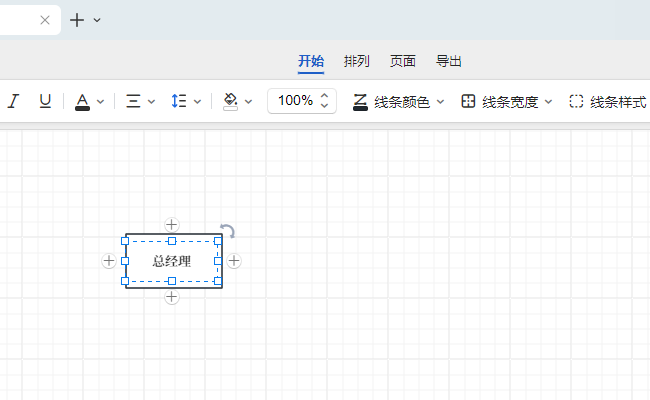Image resolution: width=650 pixels, height=400 pixels.
Task: Click the bottom-left resize handle of 总经理
Action: (125, 281)
